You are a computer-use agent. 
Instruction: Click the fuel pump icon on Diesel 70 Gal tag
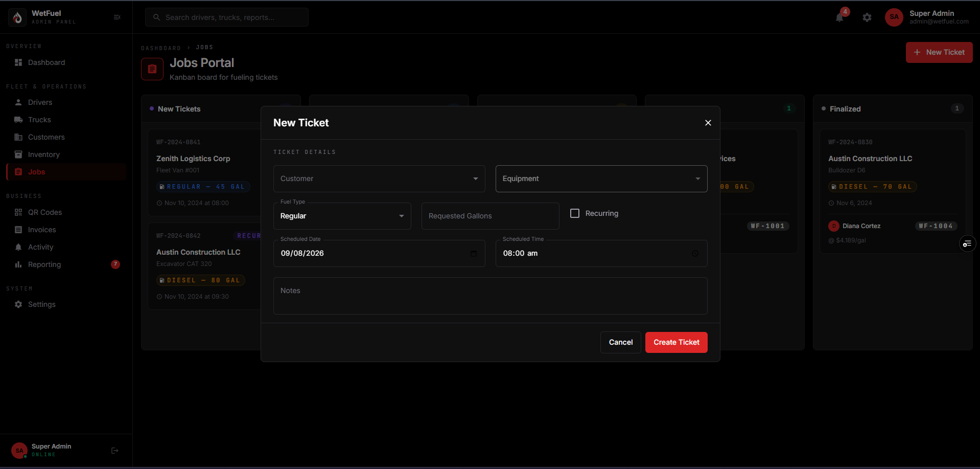point(834,187)
